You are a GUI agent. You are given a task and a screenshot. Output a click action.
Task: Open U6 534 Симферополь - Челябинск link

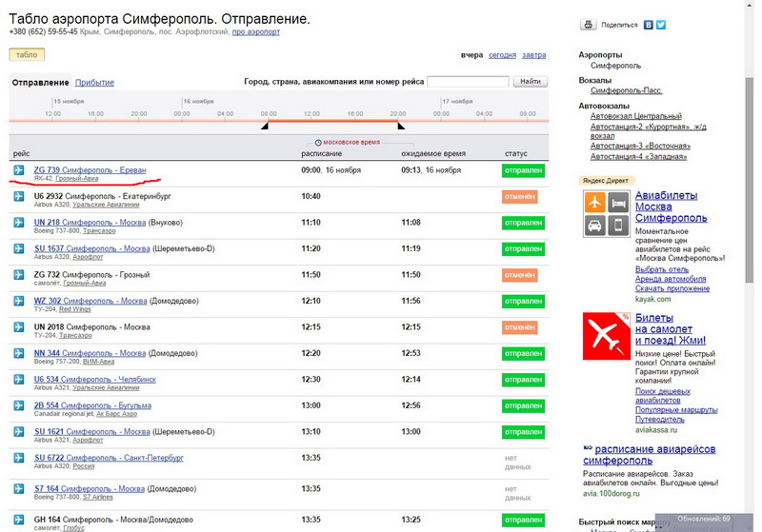click(x=94, y=379)
